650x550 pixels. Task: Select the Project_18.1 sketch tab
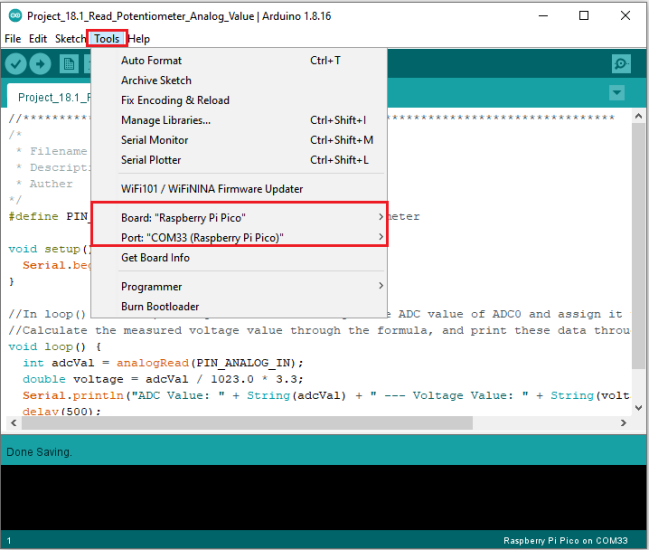[49, 97]
